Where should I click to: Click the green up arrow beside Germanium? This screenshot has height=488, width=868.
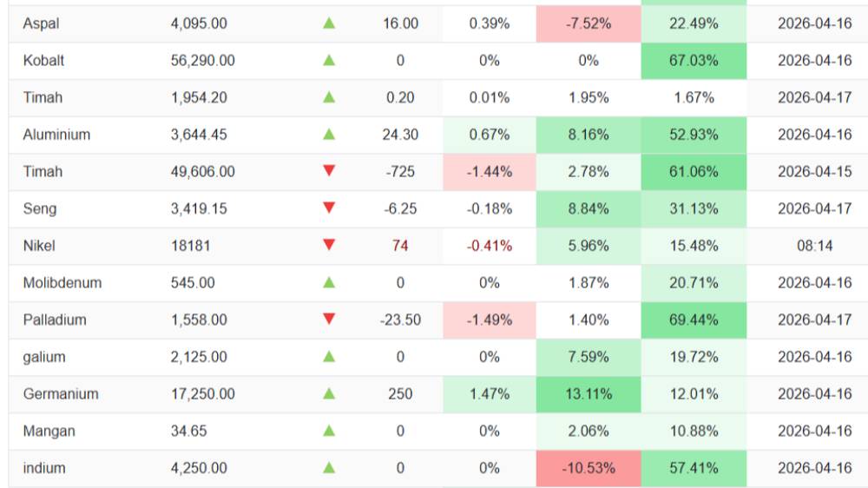click(329, 393)
